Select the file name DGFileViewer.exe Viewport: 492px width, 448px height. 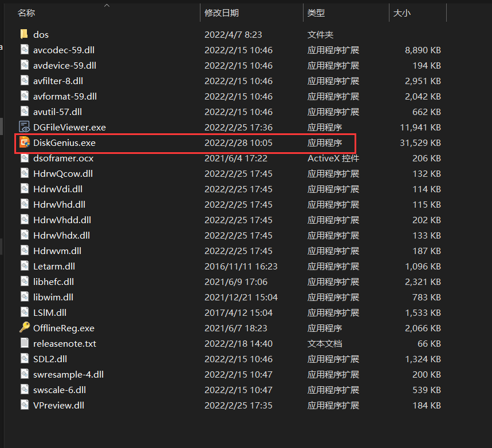(70, 127)
